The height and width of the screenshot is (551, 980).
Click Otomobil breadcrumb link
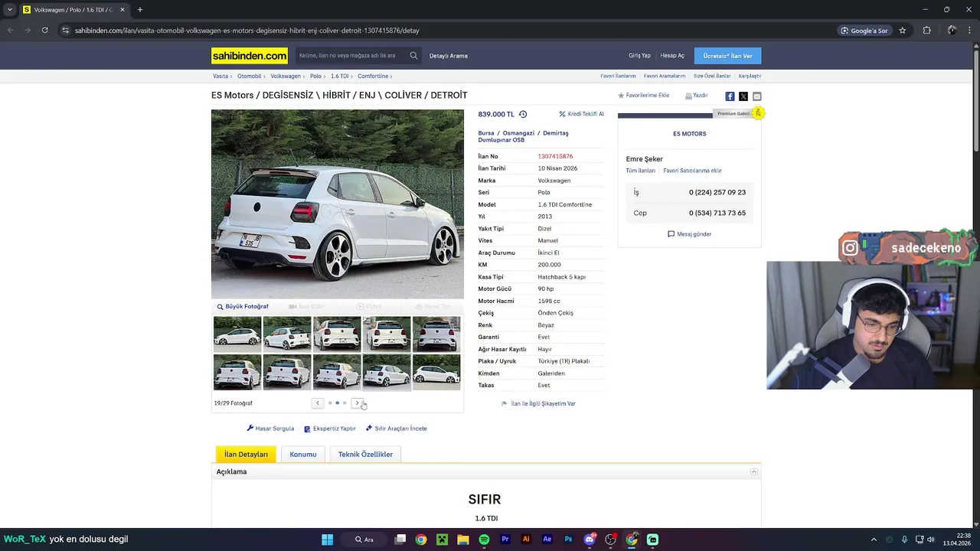[249, 76]
